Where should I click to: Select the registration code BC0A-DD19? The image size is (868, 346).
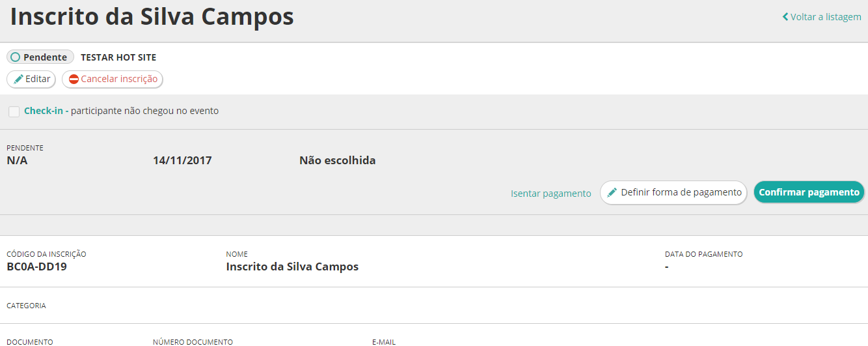pos(37,267)
